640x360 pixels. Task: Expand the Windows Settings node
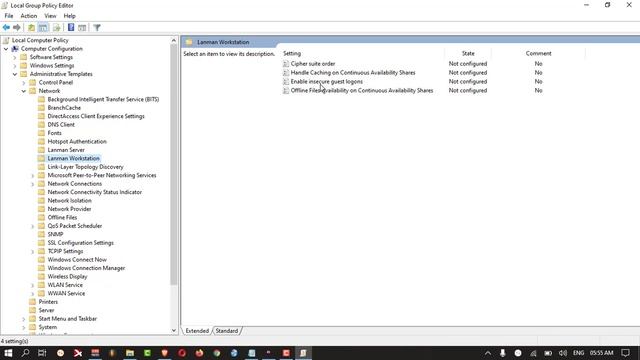[15, 66]
